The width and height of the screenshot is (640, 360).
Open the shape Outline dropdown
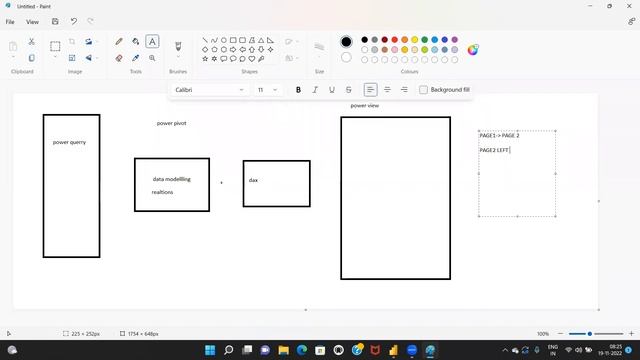[291, 42]
